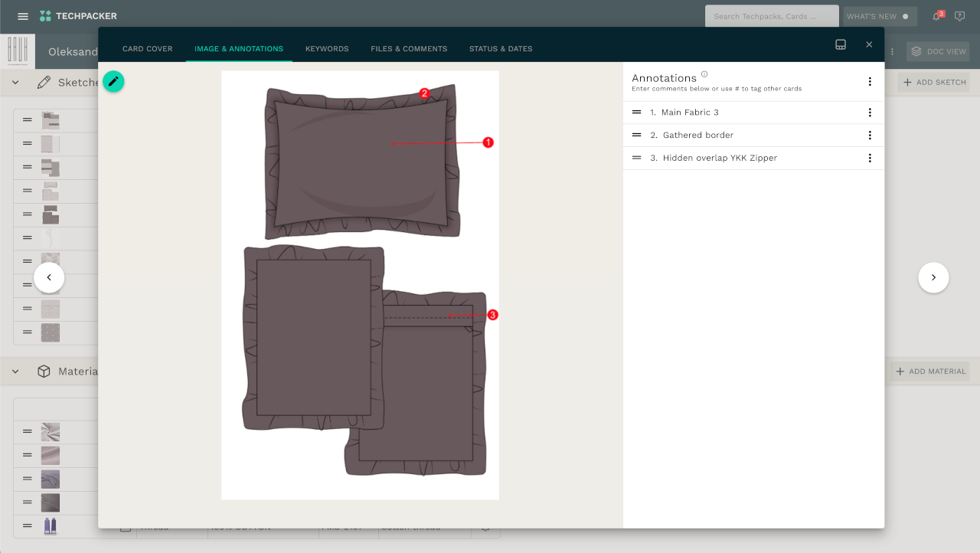Select annotation marker 1 on the sketch
Viewport: 980px width, 553px height.
[488, 142]
